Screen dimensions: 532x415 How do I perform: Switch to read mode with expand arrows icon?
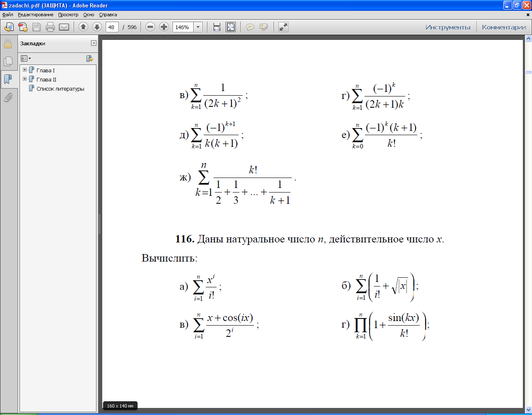[x=283, y=27]
